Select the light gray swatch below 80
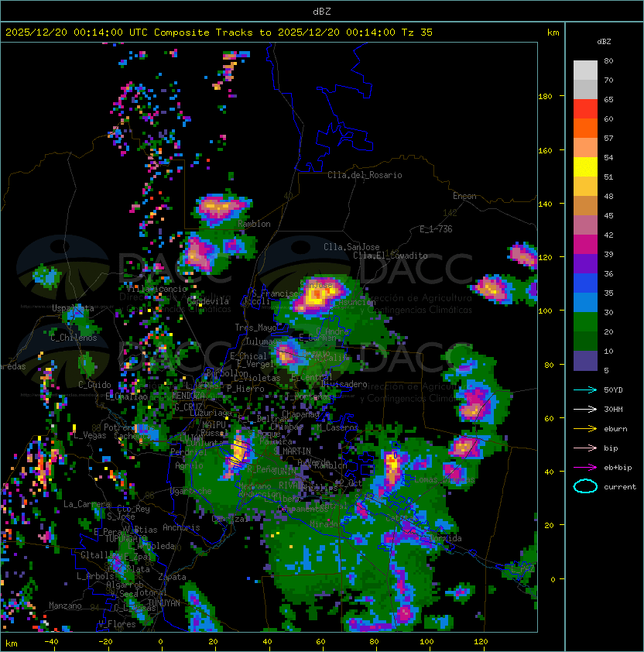Viewport: 644px width, 652px height. point(585,70)
